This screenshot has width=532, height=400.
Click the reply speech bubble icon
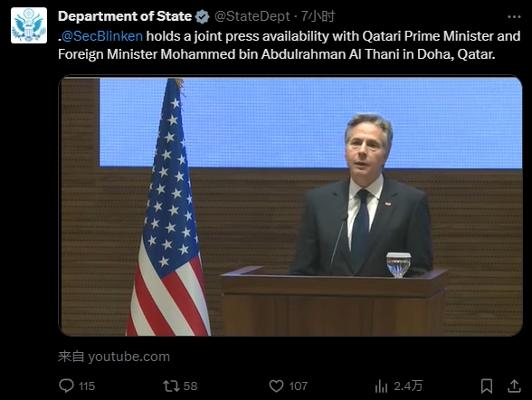click(x=66, y=386)
